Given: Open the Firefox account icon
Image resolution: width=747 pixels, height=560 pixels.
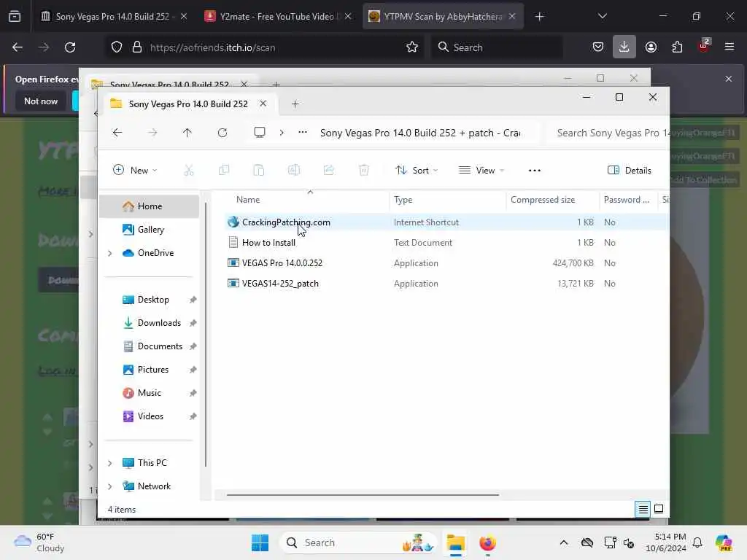Looking at the screenshot, I should (x=651, y=47).
